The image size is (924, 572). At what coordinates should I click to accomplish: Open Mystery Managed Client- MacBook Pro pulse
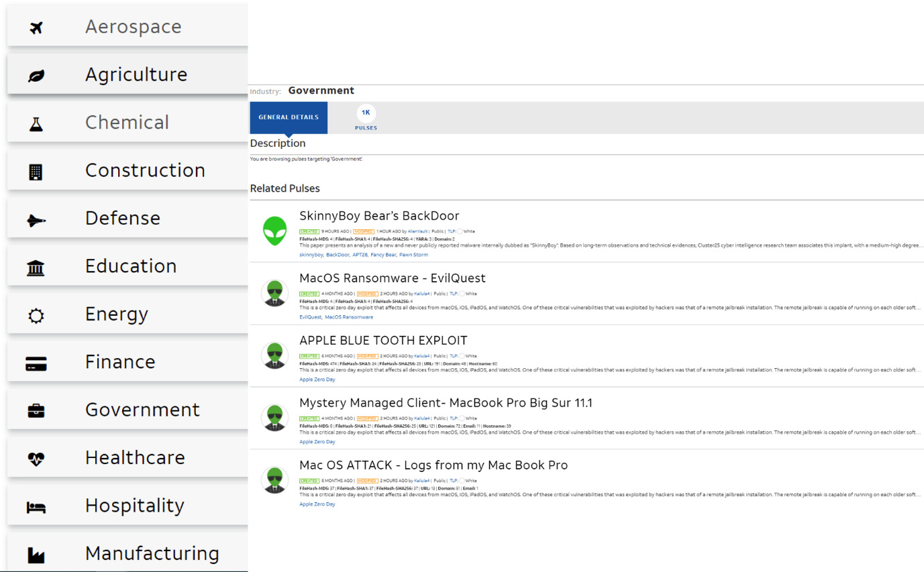[446, 403]
